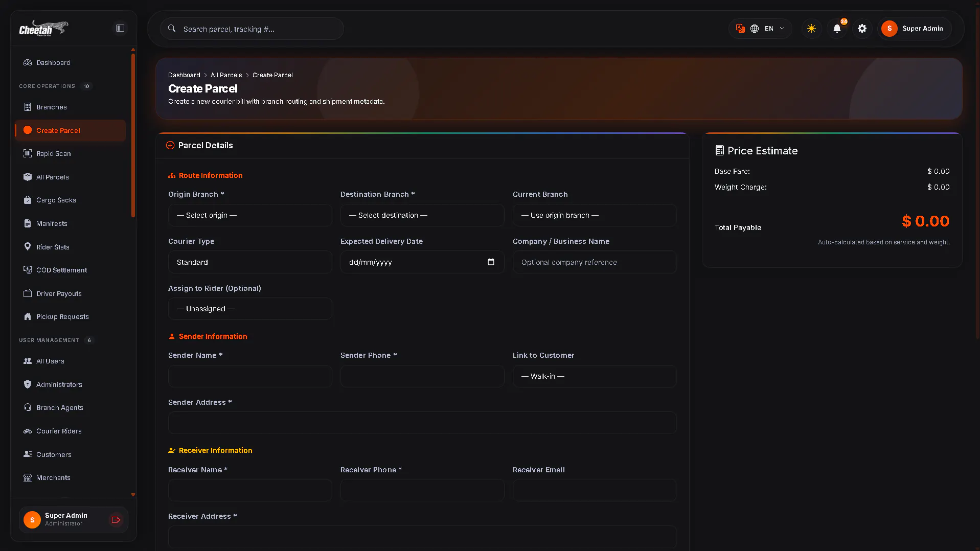
Task: Open the Destination Branch dropdown
Action: click(422, 216)
